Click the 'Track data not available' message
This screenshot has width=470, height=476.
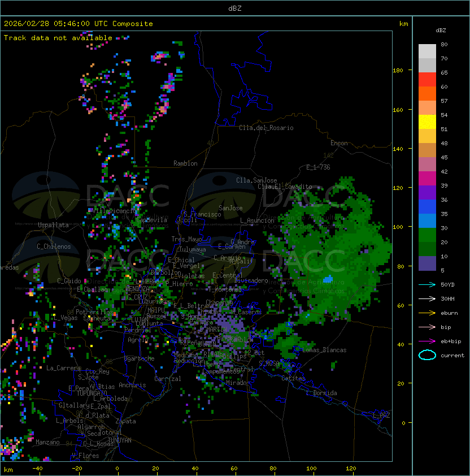tap(58, 38)
